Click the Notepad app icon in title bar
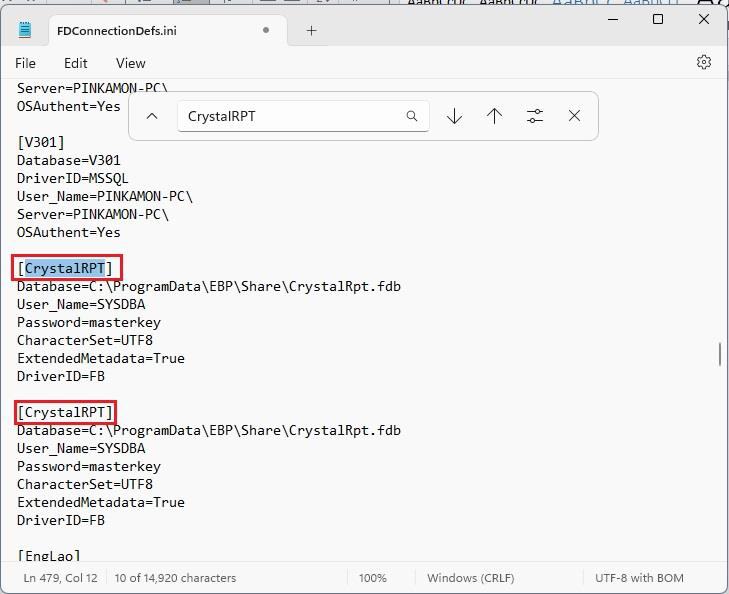This screenshot has height=594, width=729. (x=24, y=30)
